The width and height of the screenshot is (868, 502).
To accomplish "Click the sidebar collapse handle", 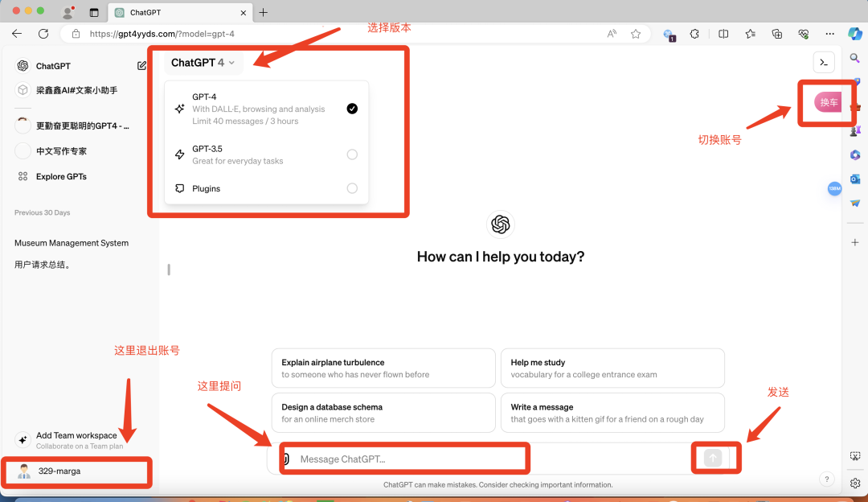I will [x=169, y=270].
